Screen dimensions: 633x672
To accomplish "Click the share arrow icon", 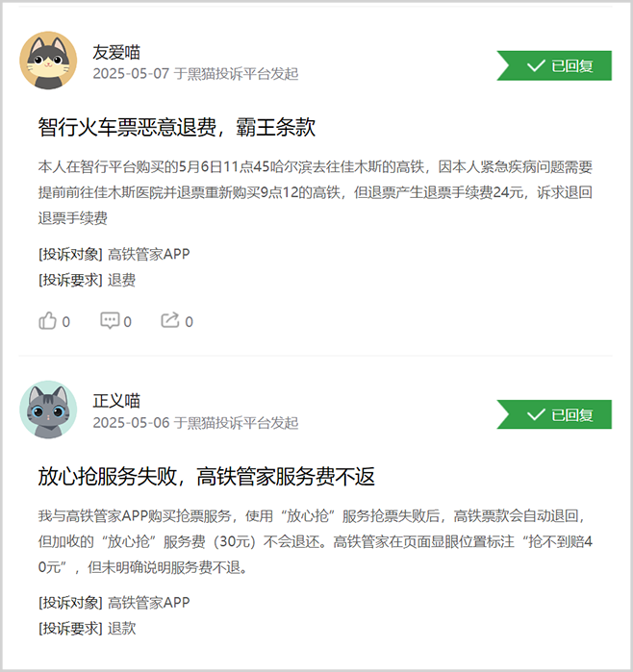I will pyautogui.click(x=170, y=320).
